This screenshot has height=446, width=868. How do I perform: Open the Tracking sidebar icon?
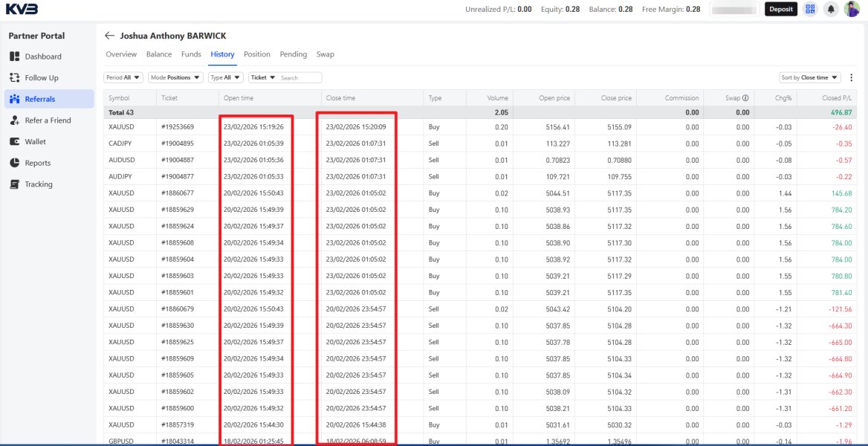tap(15, 184)
